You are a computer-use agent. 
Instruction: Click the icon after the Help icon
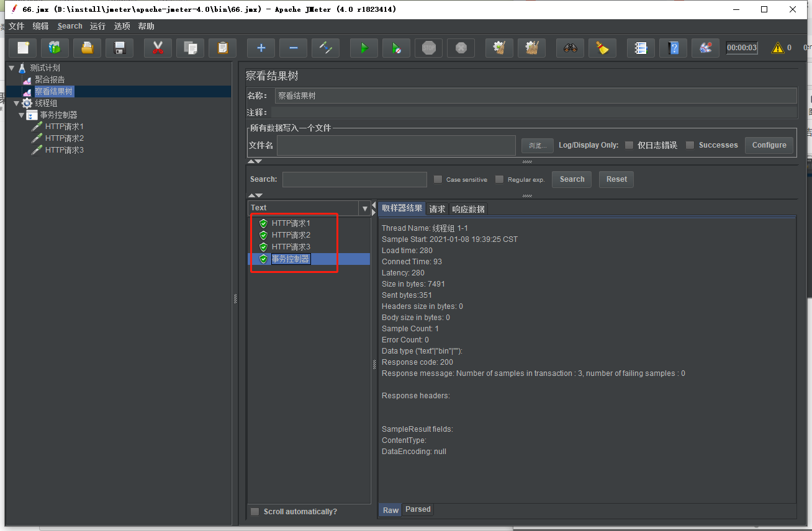tap(705, 48)
